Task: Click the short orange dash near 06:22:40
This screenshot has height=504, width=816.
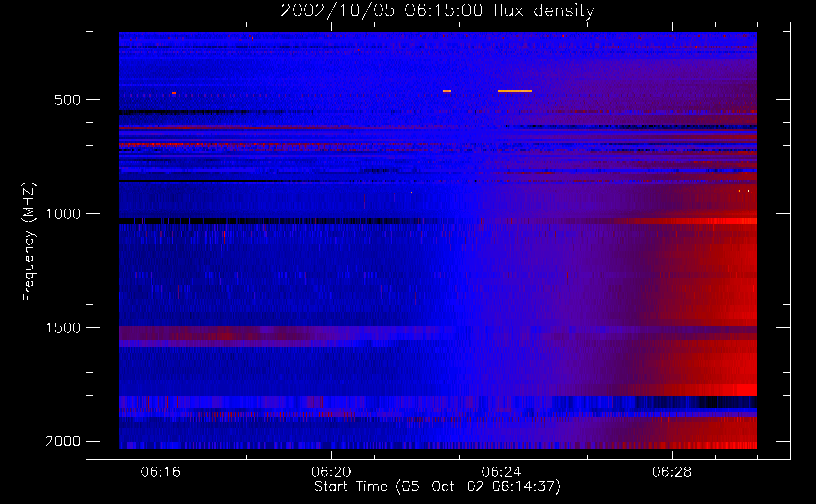Action: point(447,91)
